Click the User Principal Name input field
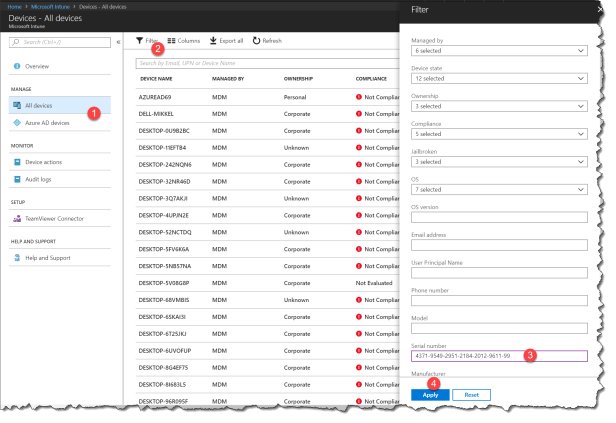Viewport: 616px width, 423px height. coord(499,273)
